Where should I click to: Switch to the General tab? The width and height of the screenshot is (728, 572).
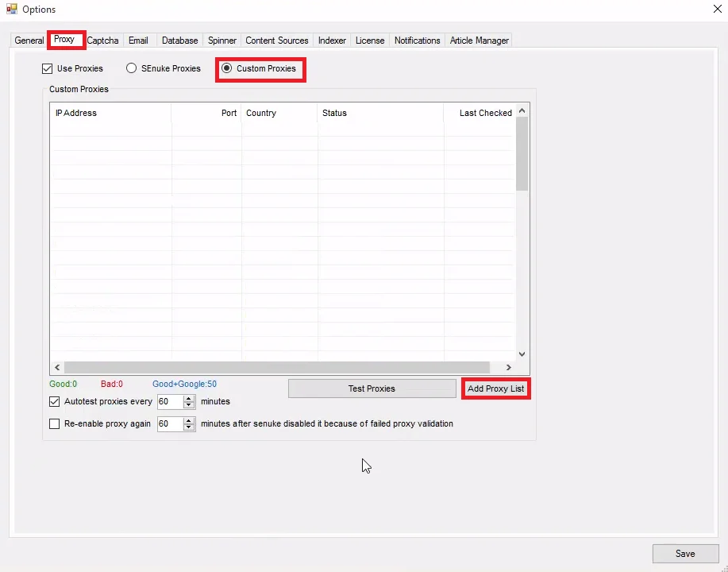click(29, 41)
